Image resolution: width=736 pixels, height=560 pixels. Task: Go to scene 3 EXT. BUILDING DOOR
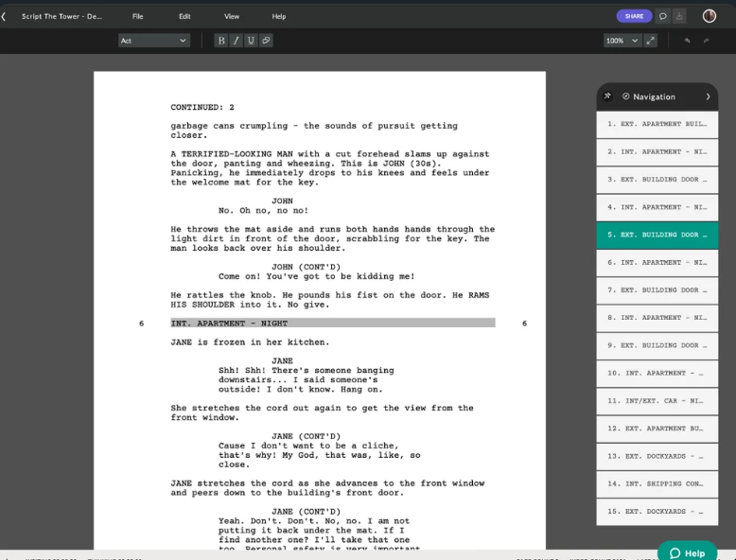(657, 180)
